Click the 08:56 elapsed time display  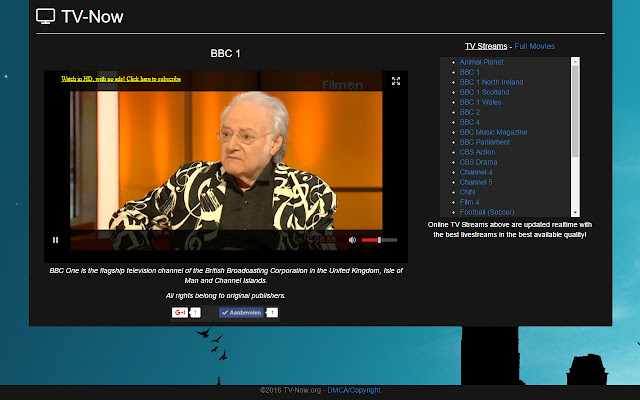(x=325, y=240)
